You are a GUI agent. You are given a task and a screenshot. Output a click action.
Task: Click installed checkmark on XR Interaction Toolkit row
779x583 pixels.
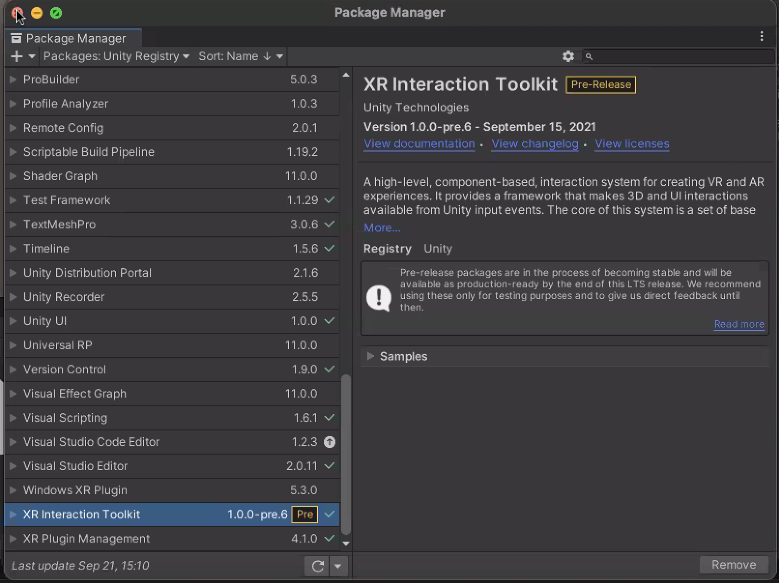[329, 514]
